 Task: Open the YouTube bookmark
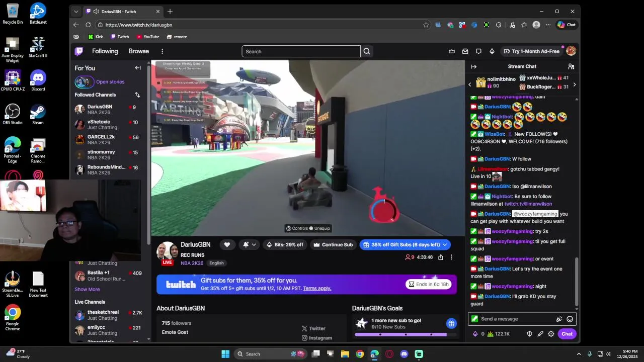(147, 37)
